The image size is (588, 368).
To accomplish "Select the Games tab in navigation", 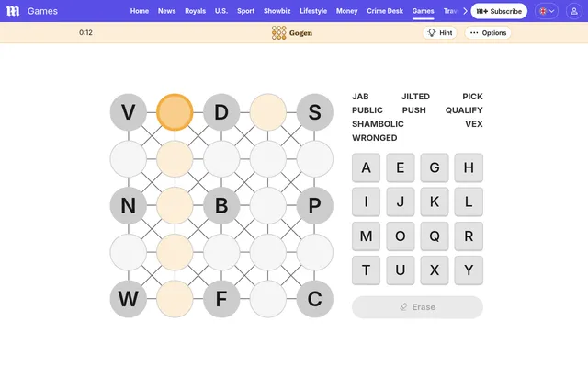I will [x=423, y=11].
